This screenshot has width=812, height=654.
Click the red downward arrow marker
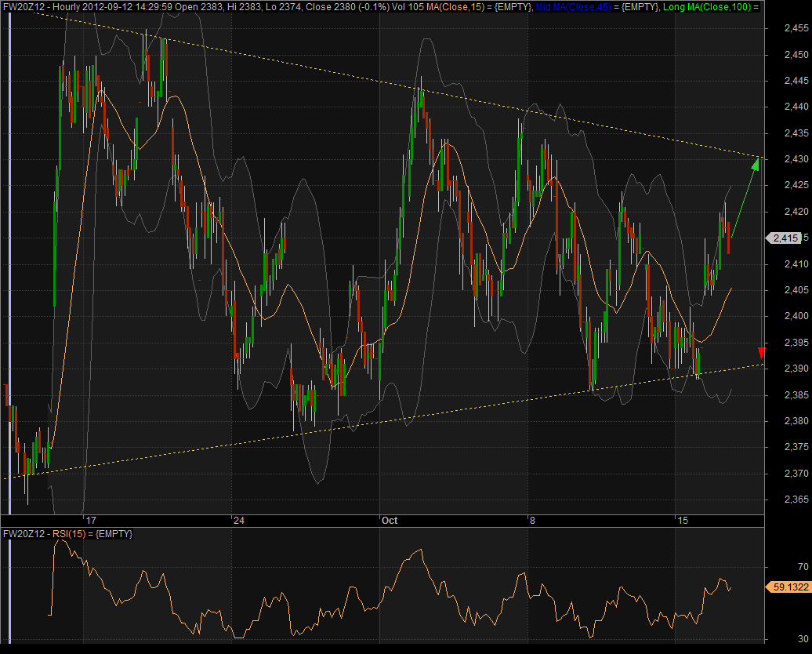(761, 352)
